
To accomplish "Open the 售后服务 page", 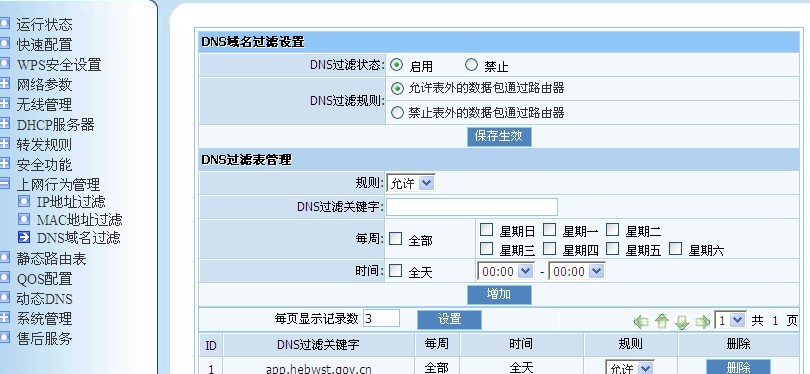I will [44, 339].
